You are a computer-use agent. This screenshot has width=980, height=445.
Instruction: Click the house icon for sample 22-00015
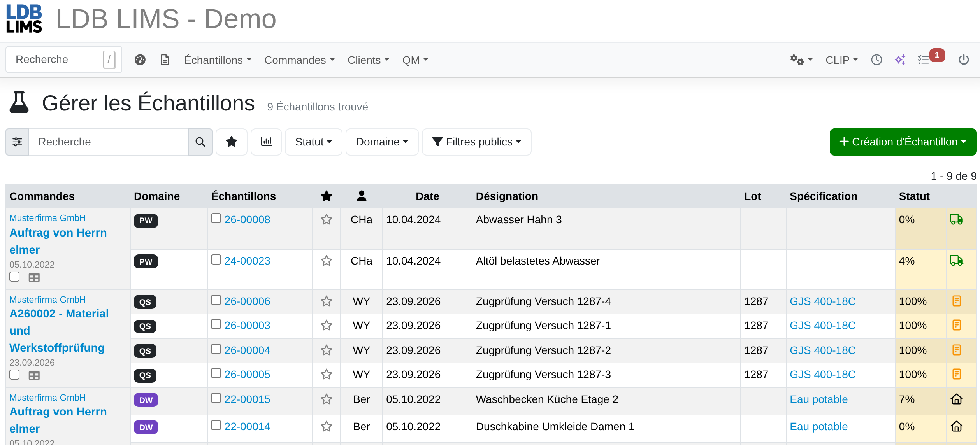957,399
